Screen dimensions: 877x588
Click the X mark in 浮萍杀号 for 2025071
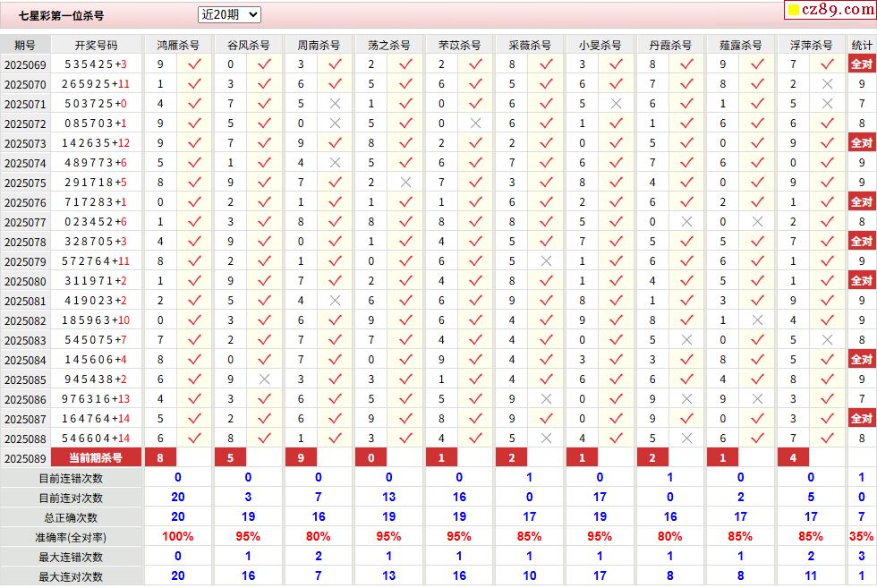(827, 104)
